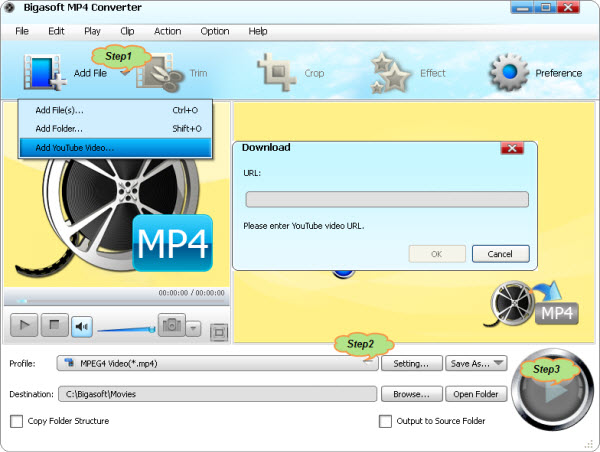Open the File menu
The width and height of the screenshot is (600, 452).
point(22,31)
